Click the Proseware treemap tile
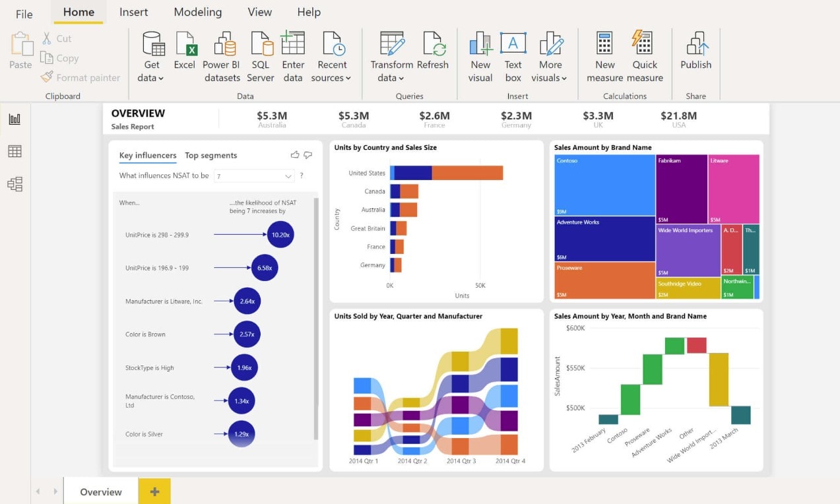The width and height of the screenshot is (840, 504). pyautogui.click(x=604, y=281)
